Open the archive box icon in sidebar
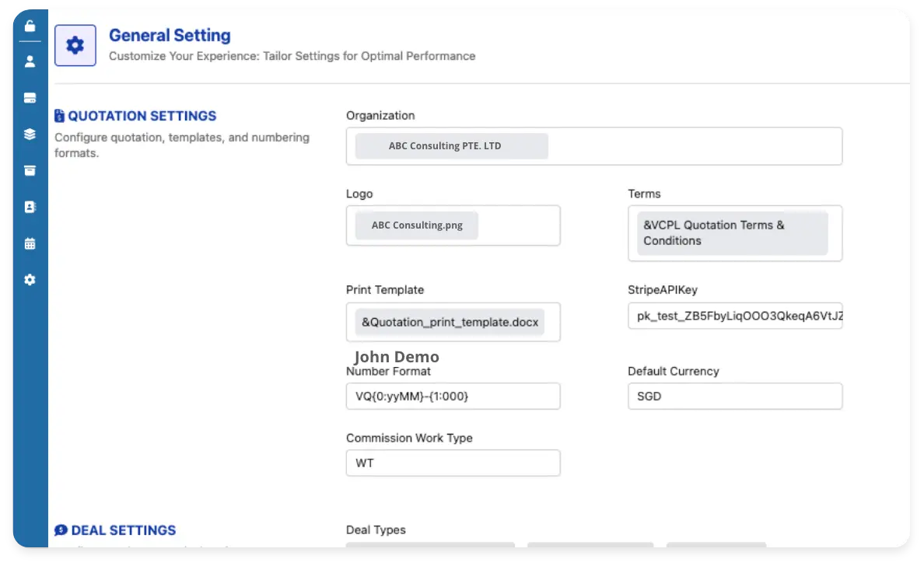The width and height of the screenshot is (924, 566). click(x=30, y=170)
